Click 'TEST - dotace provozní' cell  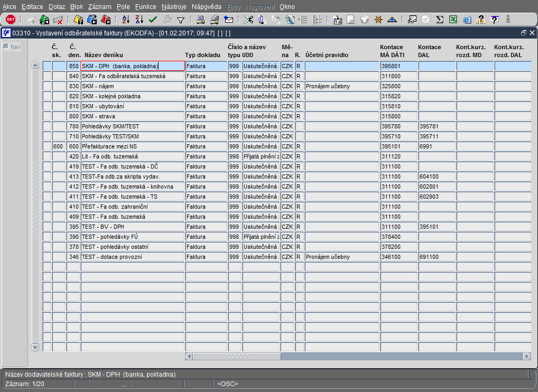tap(133, 257)
